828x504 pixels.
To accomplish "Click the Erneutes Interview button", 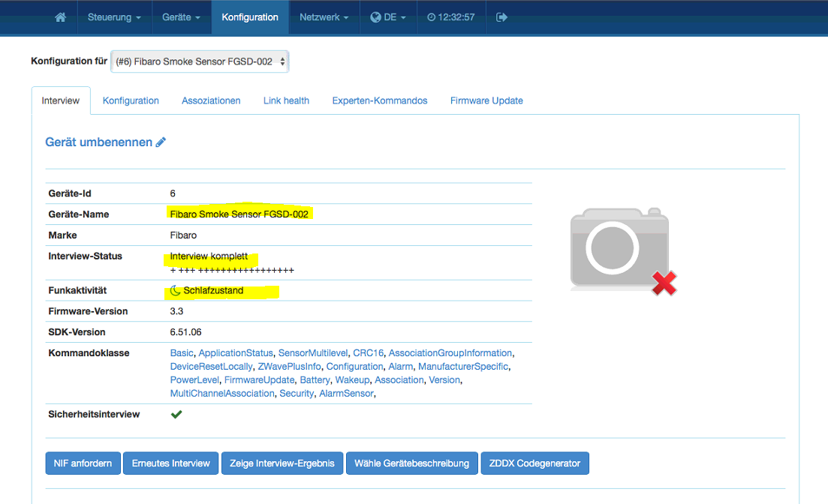I will 170,463.
